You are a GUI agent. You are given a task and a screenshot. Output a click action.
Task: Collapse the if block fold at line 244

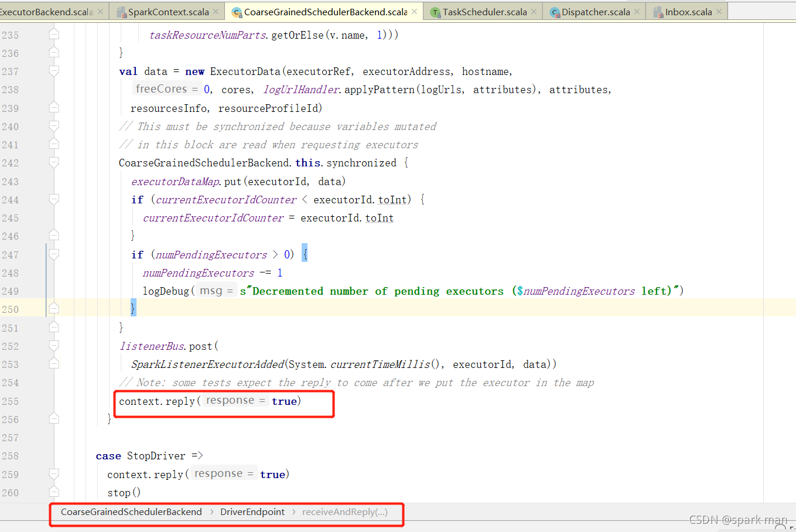54,200
